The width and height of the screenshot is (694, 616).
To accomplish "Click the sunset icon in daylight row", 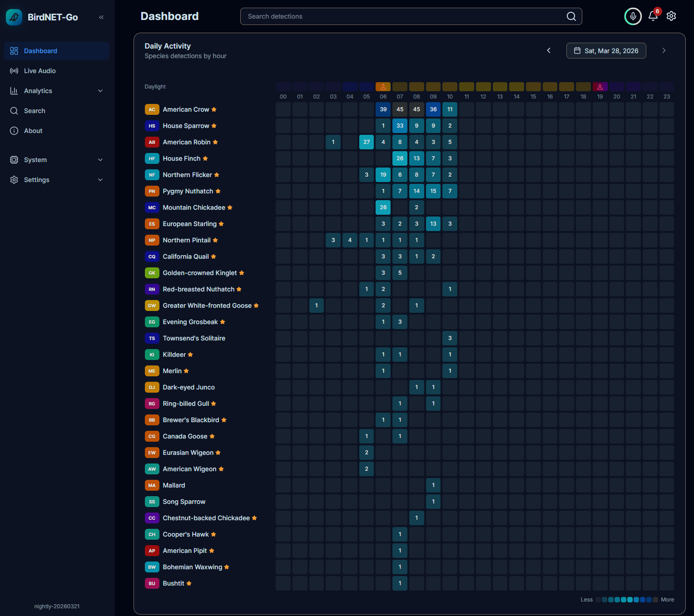I will pyautogui.click(x=600, y=87).
